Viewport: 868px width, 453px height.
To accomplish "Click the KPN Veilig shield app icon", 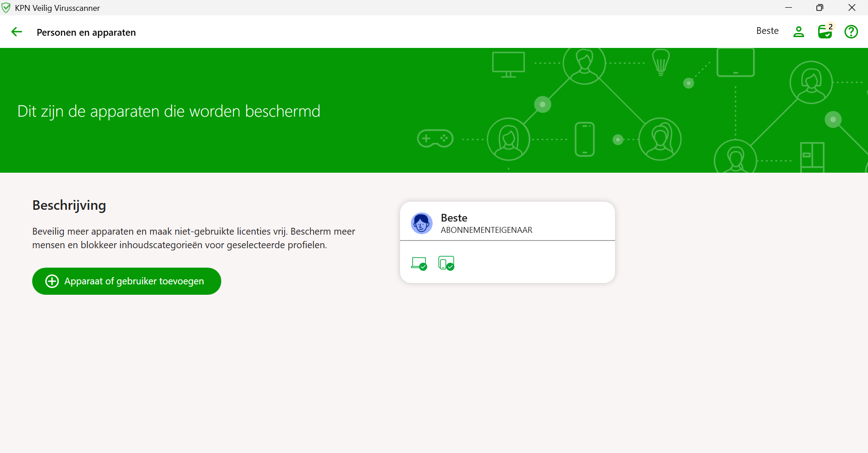I will point(6,8).
